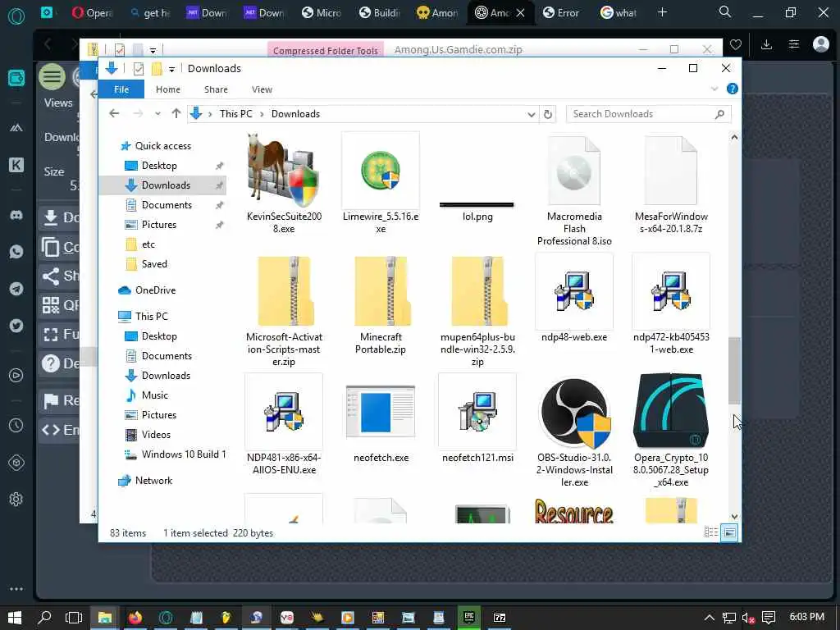Open pinned Documents under Quick access
This screenshot has width=840, height=630.
(x=167, y=204)
